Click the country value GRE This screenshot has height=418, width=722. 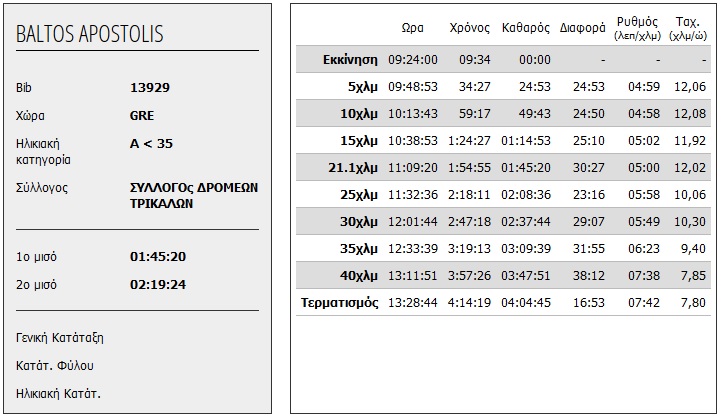[x=142, y=115]
